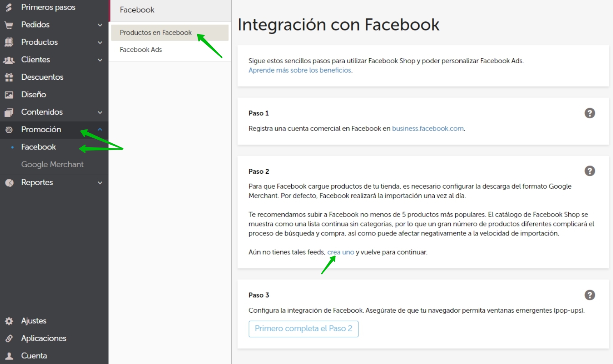Click the rocket icon beside Primeros pasos

[x=9, y=7]
